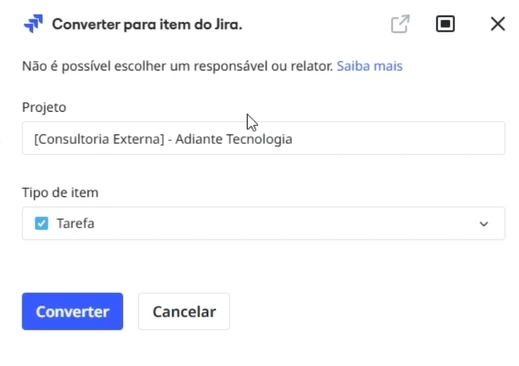Open the Tipo de item combo box
This screenshot has height=366, width=519.
[x=264, y=223]
